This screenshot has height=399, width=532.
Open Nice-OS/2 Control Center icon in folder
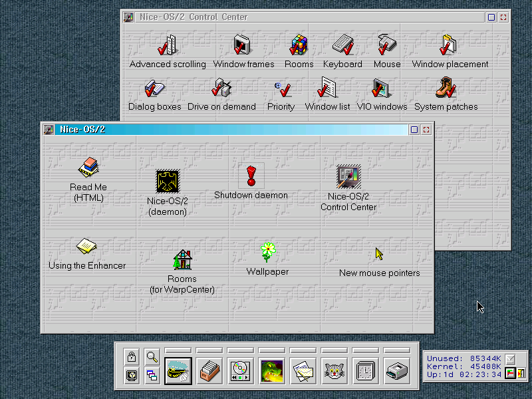pos(348,176)
